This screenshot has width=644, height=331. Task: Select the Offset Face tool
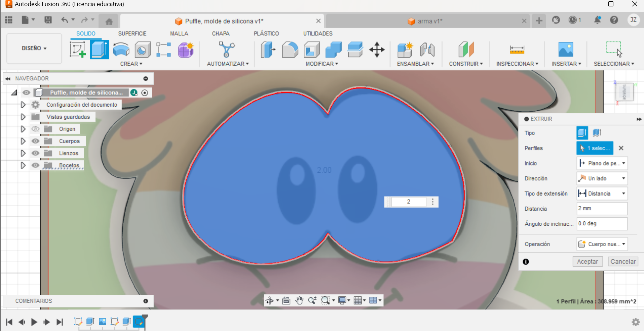click(x=355, y=49)
